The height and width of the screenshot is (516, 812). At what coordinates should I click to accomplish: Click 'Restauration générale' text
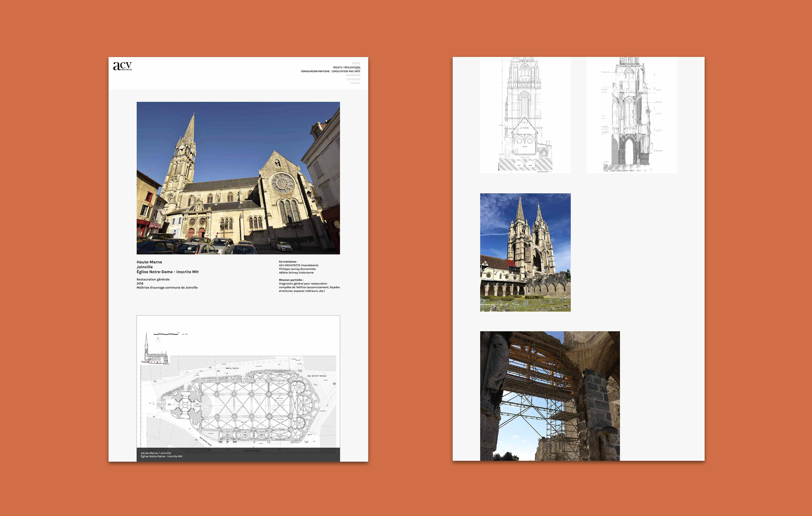tap(153, 279)
